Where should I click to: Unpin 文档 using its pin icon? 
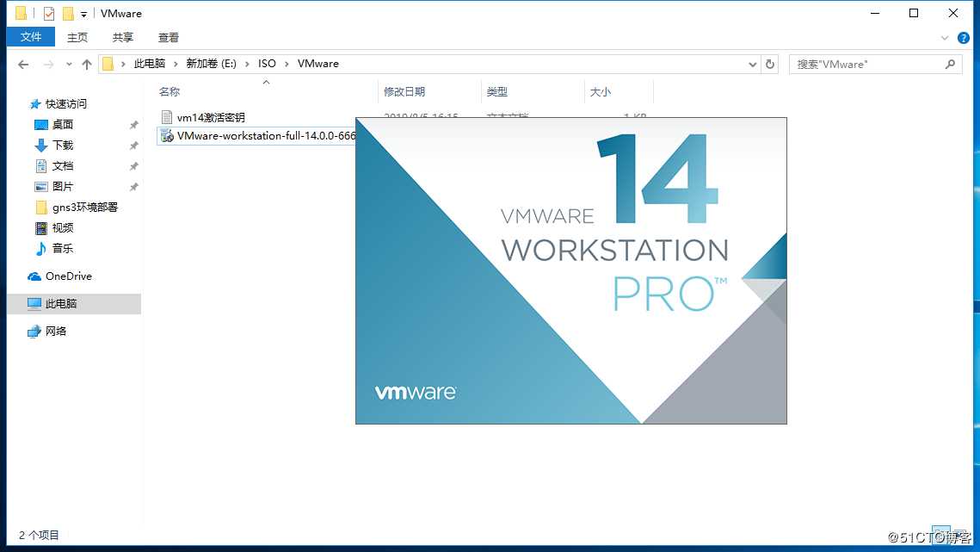click(x=133, y=166)
